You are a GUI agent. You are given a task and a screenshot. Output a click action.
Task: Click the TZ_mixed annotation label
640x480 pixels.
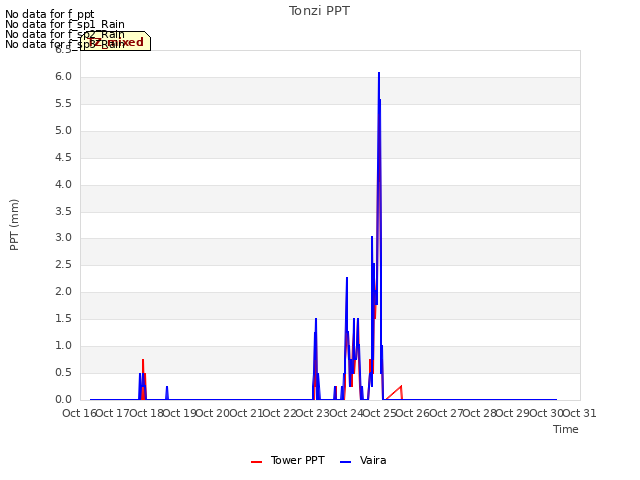(x=116, y=42)
